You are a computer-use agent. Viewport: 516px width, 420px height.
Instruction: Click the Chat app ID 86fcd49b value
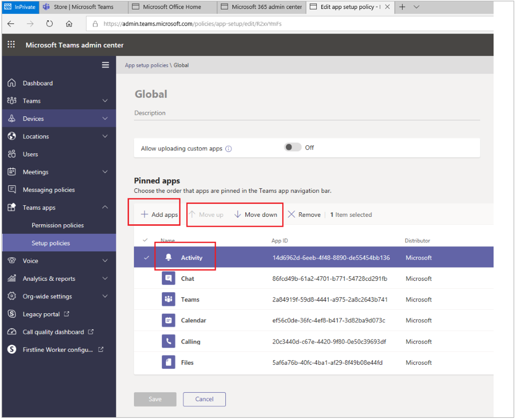click(x=330, y=279)
